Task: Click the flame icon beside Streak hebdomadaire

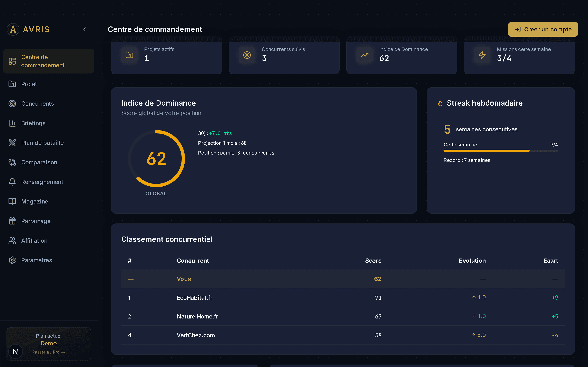Action: tap(440, 103)
